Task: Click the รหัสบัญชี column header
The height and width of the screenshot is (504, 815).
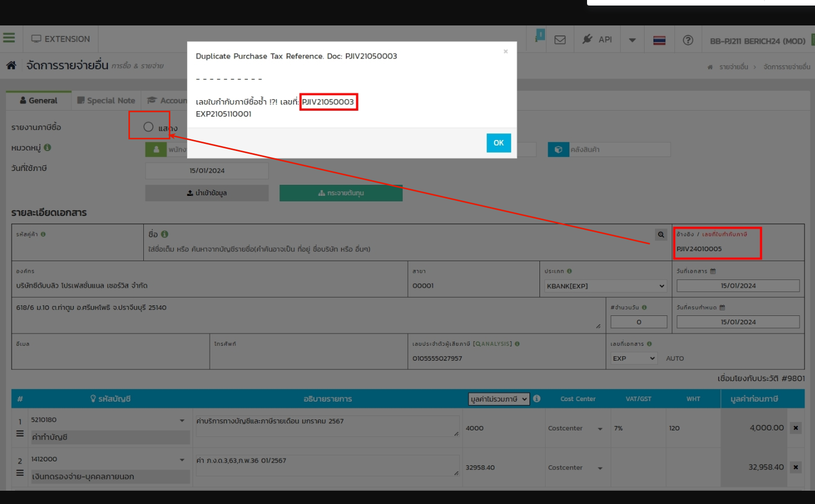Action: pyautogui.click(x=111, y=399)
